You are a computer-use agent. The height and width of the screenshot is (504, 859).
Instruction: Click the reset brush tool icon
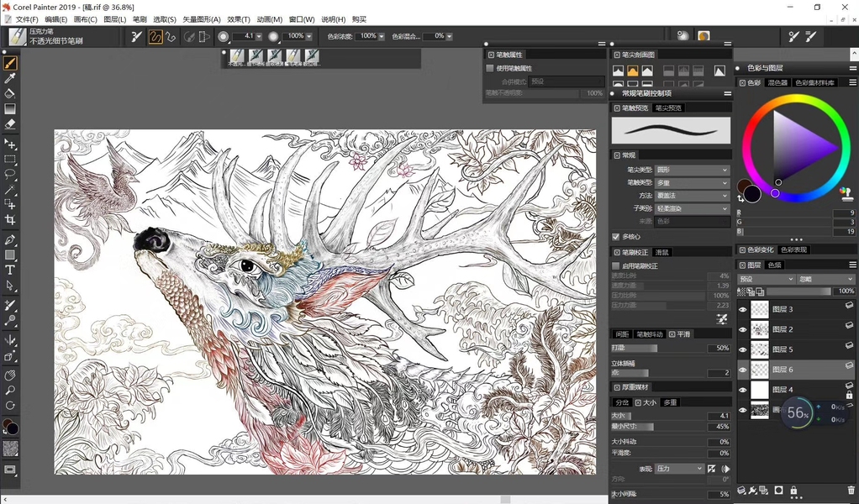tap(136, 37)
